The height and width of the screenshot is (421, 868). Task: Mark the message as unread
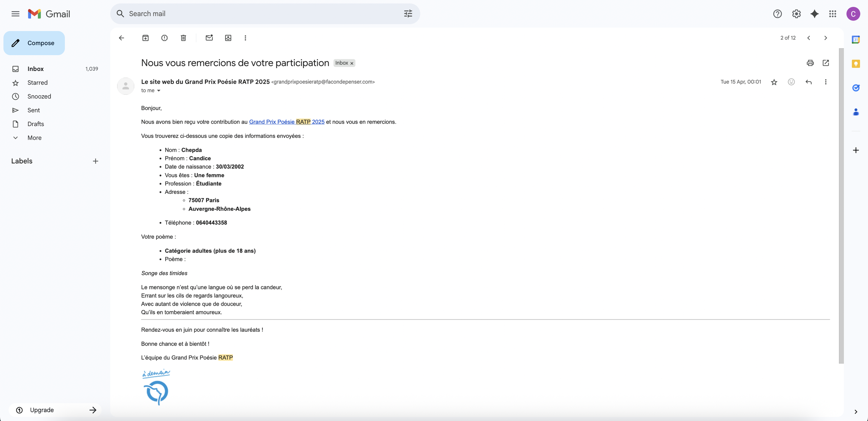point(209,38)
